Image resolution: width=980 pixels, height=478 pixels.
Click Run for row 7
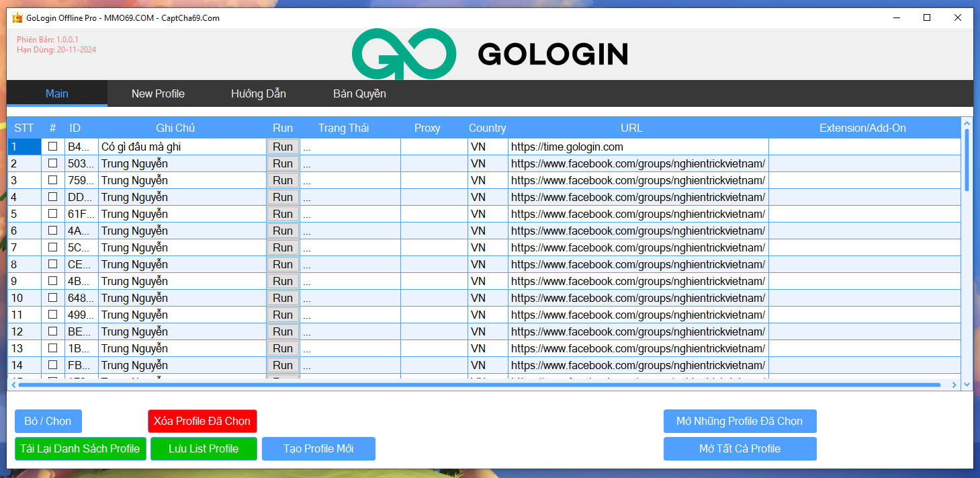point(283,247)
